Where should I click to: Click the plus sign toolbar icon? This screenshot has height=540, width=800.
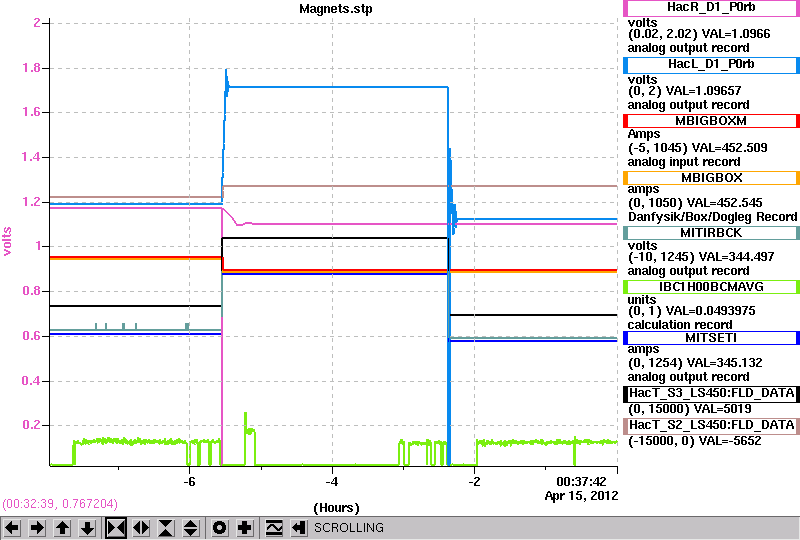(x=245, y=528)
